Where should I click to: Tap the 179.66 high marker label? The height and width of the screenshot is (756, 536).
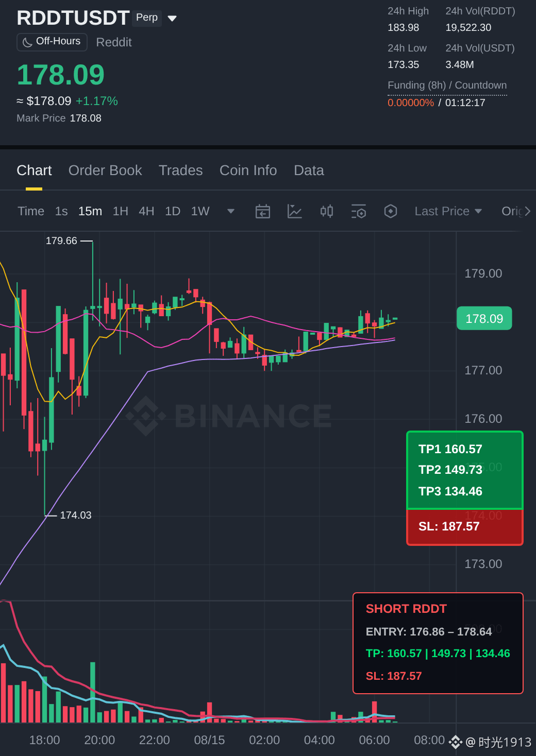pos(61,240)
